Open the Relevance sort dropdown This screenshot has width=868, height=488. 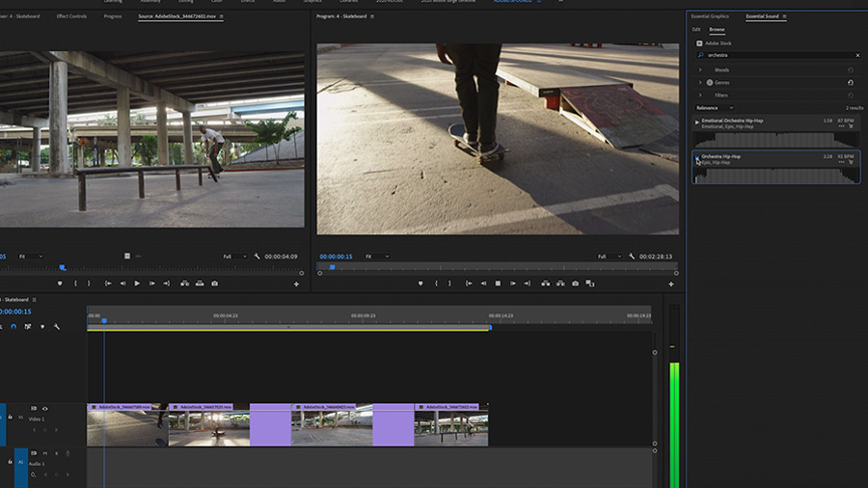[x=714, y=108]
